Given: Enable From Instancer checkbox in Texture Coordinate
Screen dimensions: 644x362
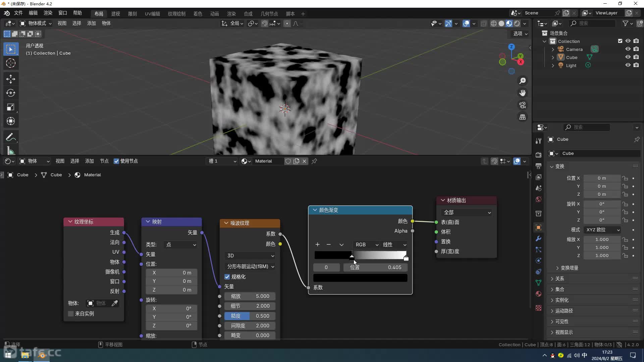Looking at the screenshot, I should point(71,314).
